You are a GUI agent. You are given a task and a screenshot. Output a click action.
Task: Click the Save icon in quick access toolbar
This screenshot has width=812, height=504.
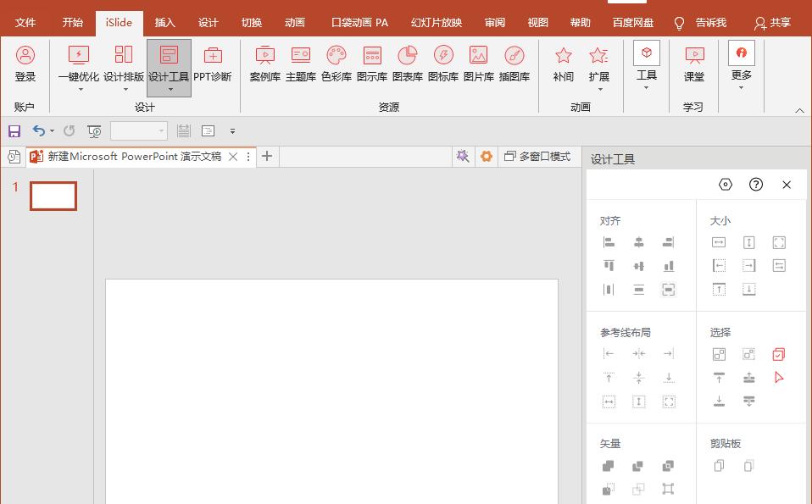click(x=14, y=130)
